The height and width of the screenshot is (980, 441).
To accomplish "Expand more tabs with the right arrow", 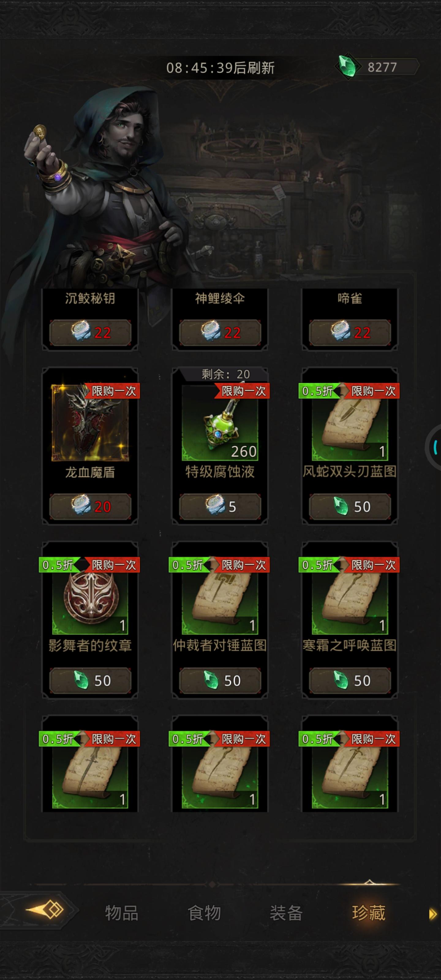I will tap(433, 914).
